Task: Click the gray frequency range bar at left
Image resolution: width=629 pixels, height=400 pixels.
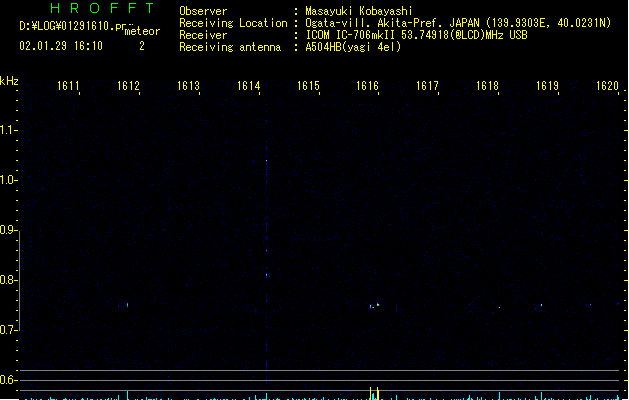Action: click(x=19, y=281)
